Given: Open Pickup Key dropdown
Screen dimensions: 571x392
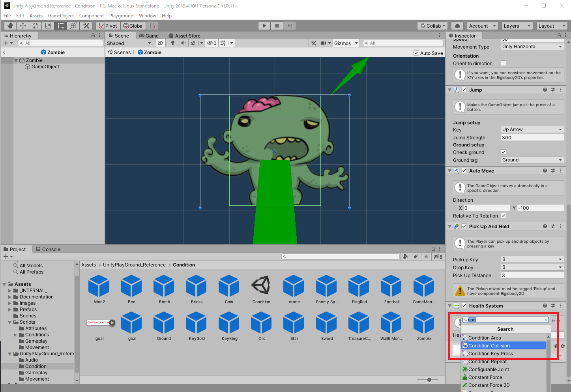Looking at the screenshot, I should (x=532, y=259).
